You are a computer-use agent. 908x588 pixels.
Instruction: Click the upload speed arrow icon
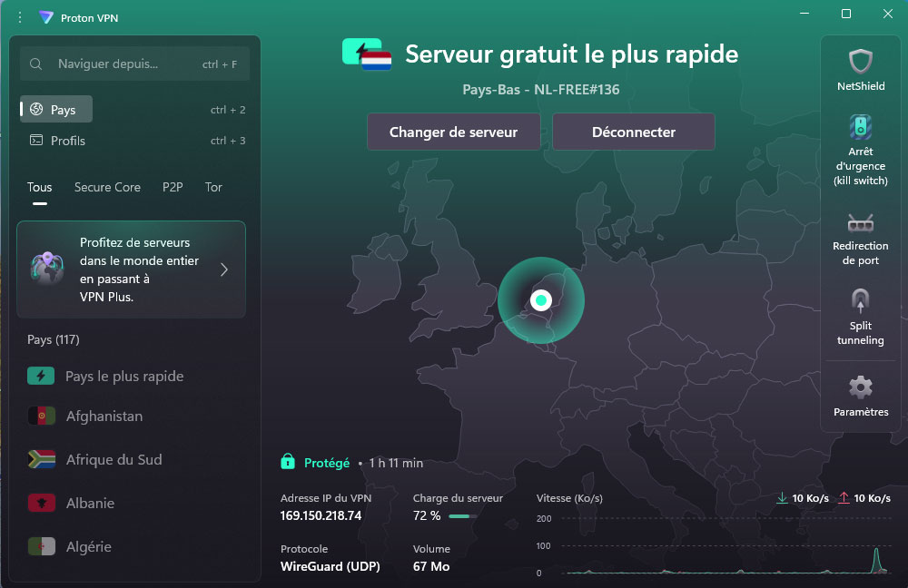844,498
